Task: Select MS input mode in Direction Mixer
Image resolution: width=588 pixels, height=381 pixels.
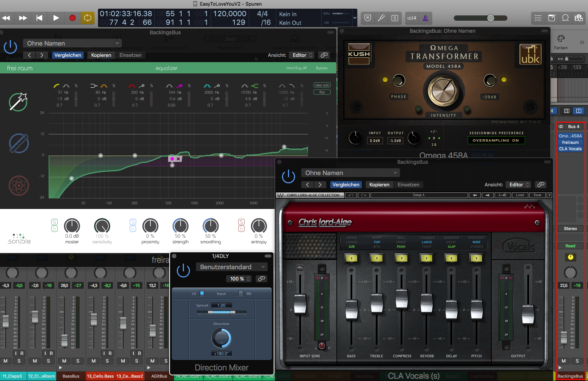Action: [x=241, y=293]
